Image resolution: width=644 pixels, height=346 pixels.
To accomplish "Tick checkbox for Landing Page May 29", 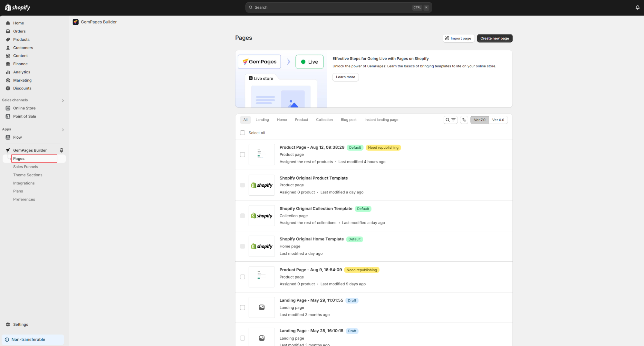I will point(243,307).
